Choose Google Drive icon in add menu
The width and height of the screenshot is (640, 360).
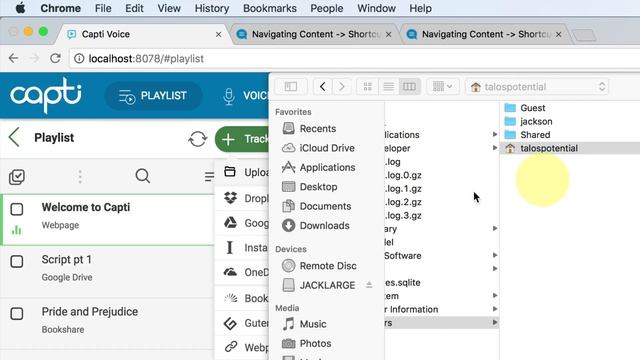[230, 222]
